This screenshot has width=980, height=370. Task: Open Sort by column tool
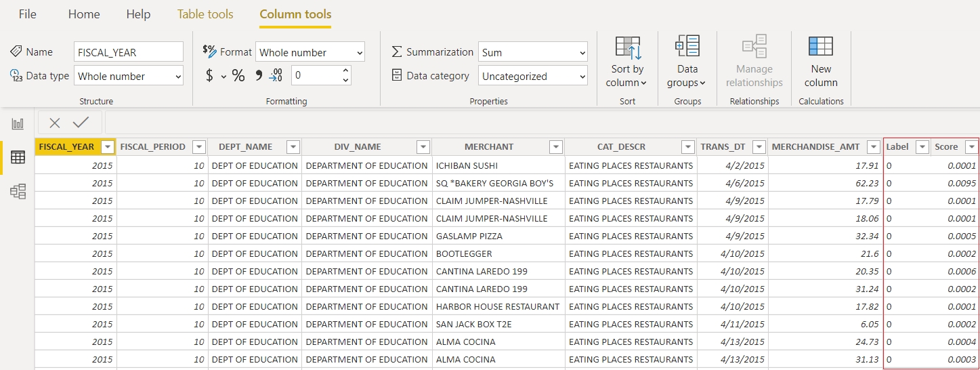click(627, 61)
